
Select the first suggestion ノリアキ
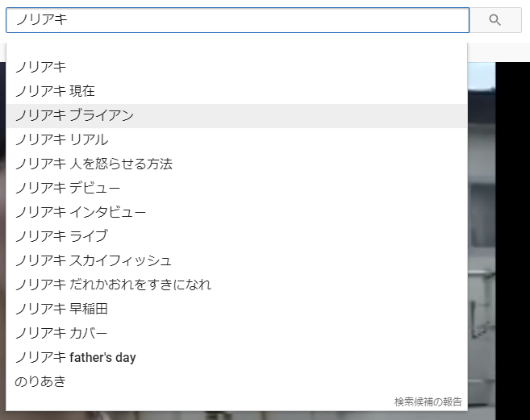(236, 67)
